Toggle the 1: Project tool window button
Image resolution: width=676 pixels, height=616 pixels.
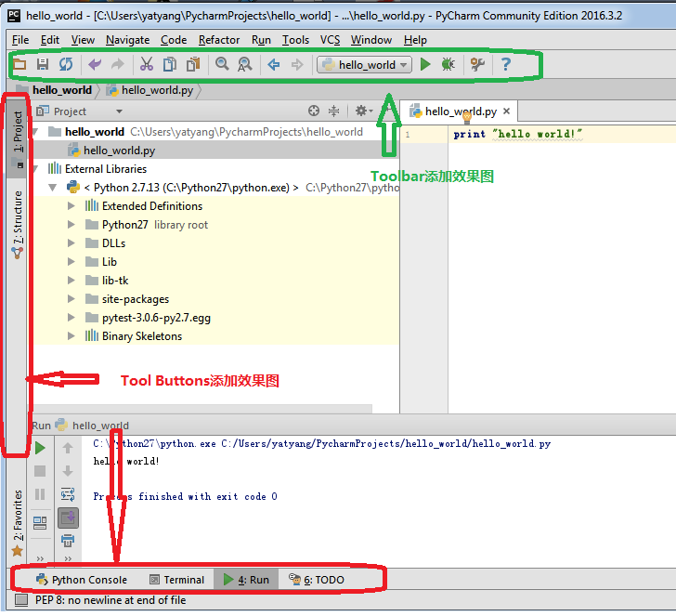[18, 139]
